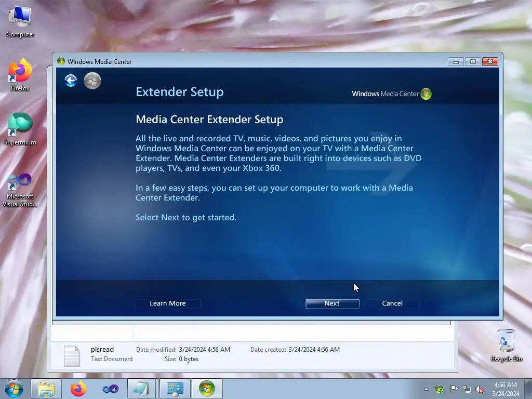Viewport: 532px width, 399px height.
Task: Select the Firefox desktop shortcut
Action: [20, 75]
